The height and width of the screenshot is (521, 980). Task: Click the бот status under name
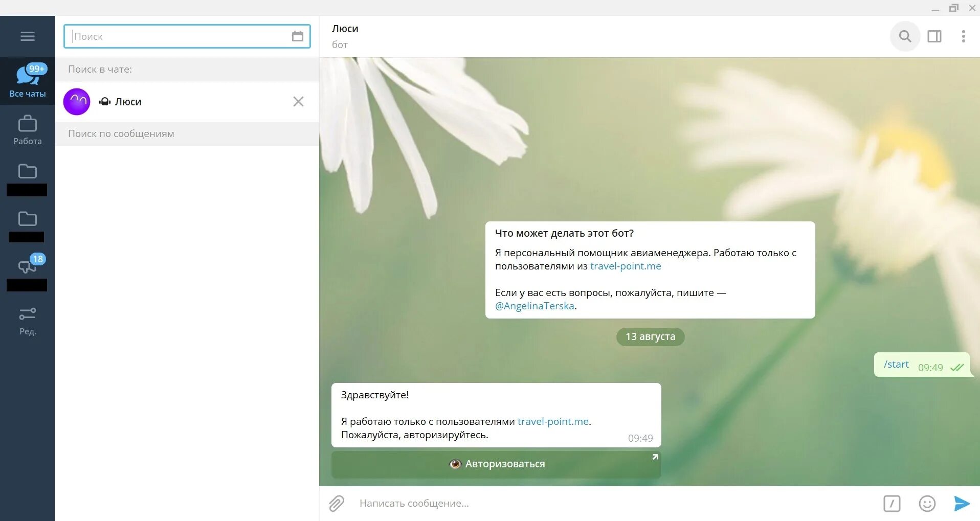[340, 44]
